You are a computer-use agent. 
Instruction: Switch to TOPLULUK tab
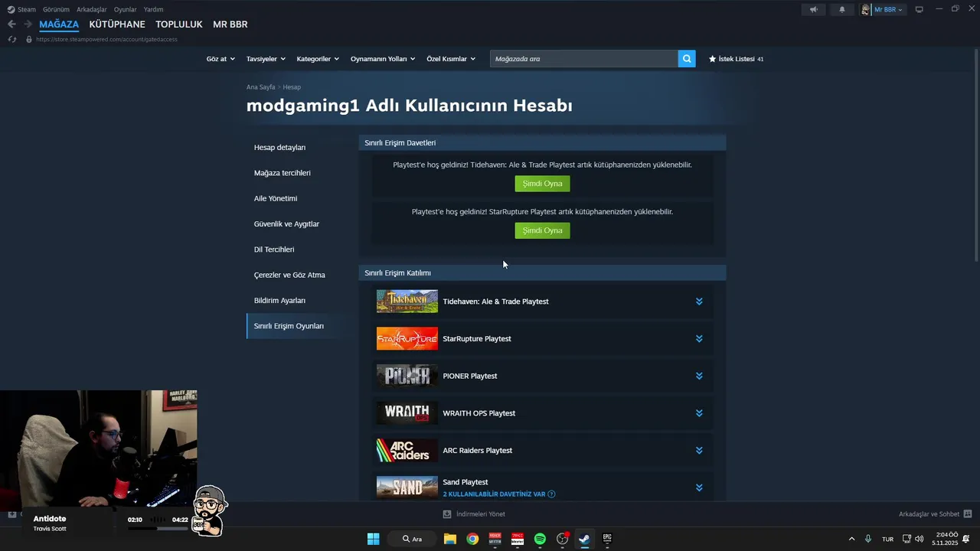[x=179, y=24]
